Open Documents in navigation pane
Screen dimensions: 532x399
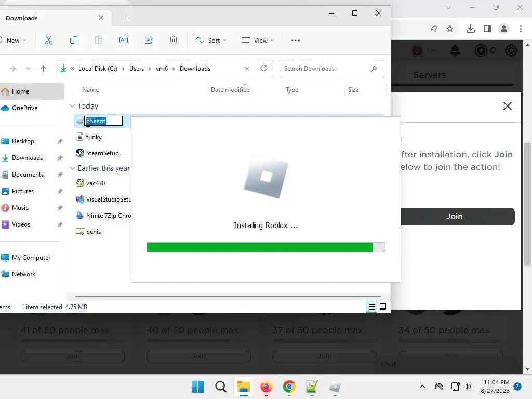(28, 175)
